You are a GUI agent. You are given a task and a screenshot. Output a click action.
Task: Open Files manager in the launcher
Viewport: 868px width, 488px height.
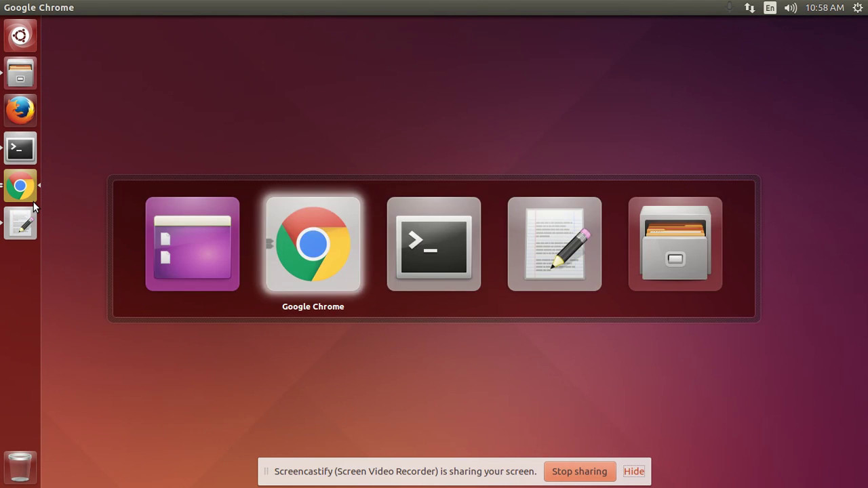click(x=20, y=73)
